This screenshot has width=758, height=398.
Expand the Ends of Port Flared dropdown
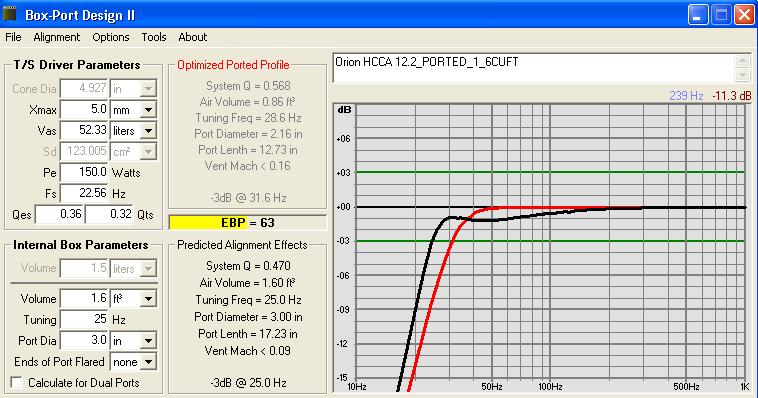pyautogui.click(x=148, y=362)
